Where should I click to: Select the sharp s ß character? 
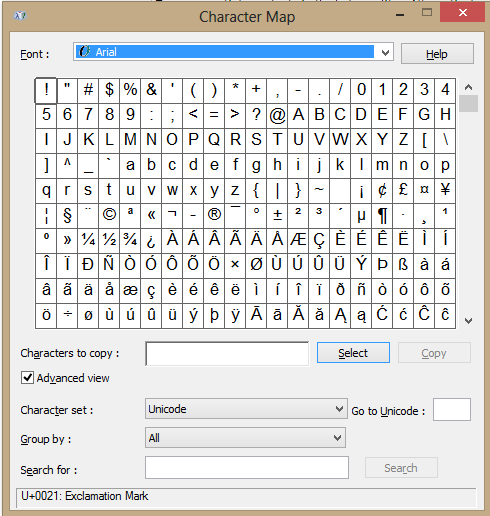(x=403, y=265)
